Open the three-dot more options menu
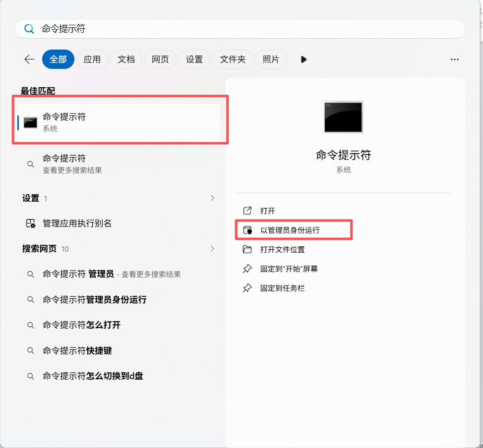Image resolution: width=483 pixels, height=448 pixels. 454,59
